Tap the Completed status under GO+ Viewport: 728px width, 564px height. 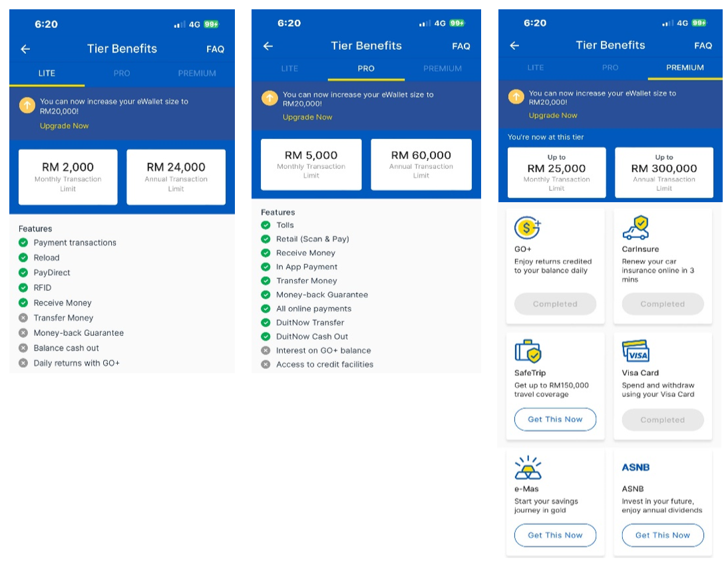[555, 304]
